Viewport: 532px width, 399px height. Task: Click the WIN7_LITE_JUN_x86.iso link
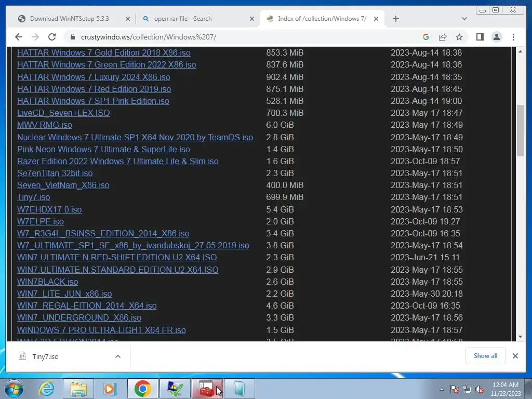point(64,294)
